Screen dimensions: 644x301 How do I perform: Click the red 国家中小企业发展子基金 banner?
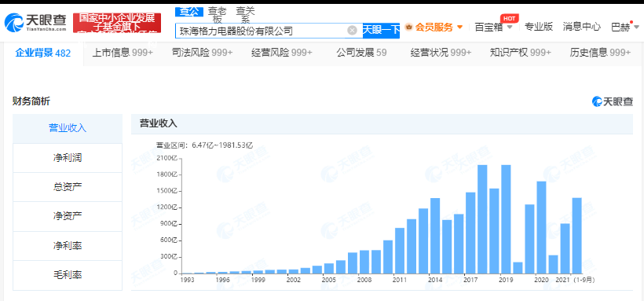click(117, 23)
